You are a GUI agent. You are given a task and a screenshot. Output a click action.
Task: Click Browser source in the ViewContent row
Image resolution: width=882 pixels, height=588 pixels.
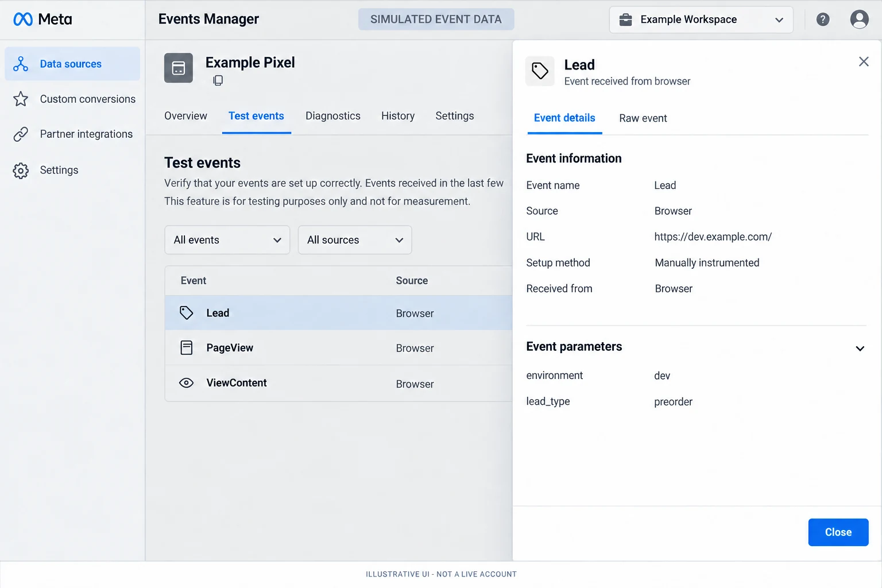tap(415, 384)
